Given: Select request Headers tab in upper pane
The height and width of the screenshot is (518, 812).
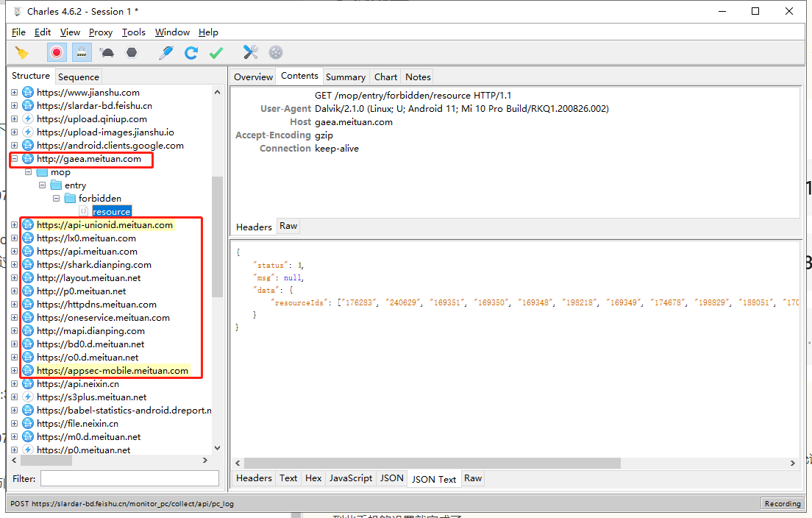Looking at the screenshot, I should click(x=254, y=227).
